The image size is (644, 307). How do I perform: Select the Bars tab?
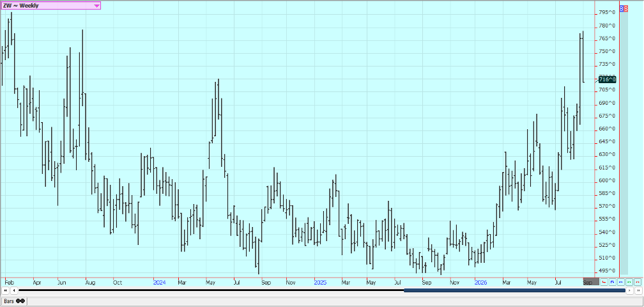pos(13,301)
